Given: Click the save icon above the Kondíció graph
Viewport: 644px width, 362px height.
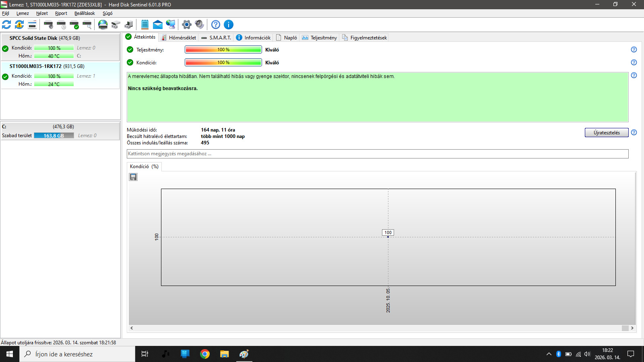Looking at the screenshot, I should point(133,177).
